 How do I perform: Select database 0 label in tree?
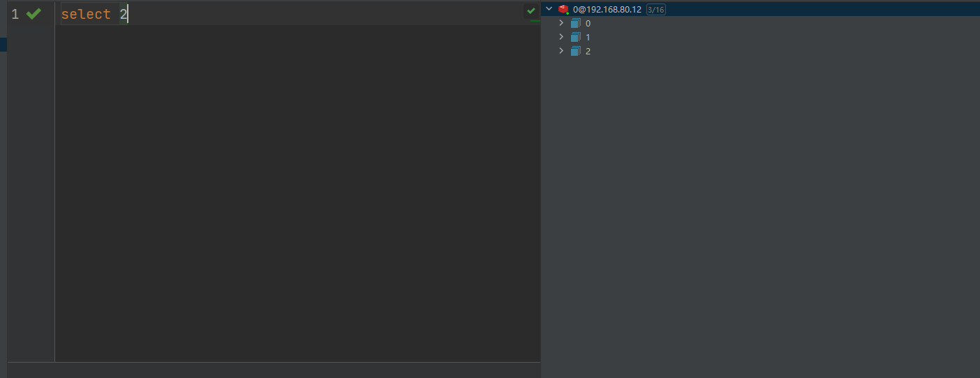tap(588, 24)
